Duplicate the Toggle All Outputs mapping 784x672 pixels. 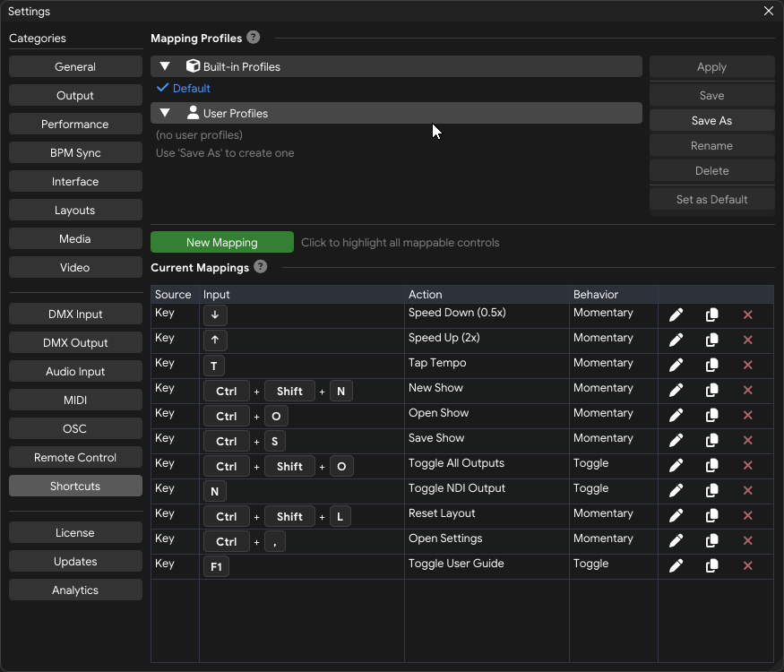coord(712,466)
